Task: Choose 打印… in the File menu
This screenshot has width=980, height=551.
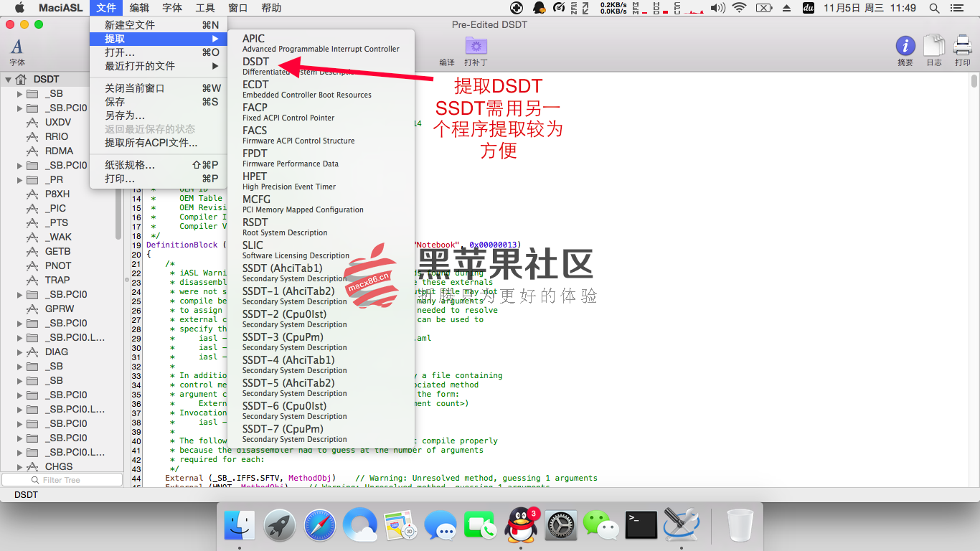Action: point(158,179)
